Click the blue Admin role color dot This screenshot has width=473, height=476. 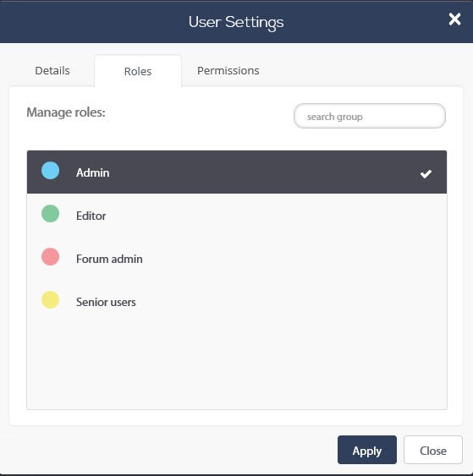(x=51, y=170)
